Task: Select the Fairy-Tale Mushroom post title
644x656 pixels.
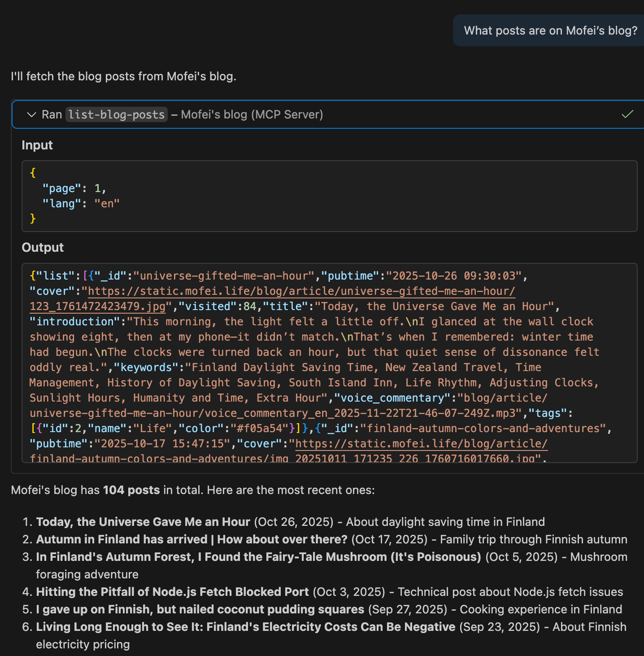Action: click(x=258, y=557)
